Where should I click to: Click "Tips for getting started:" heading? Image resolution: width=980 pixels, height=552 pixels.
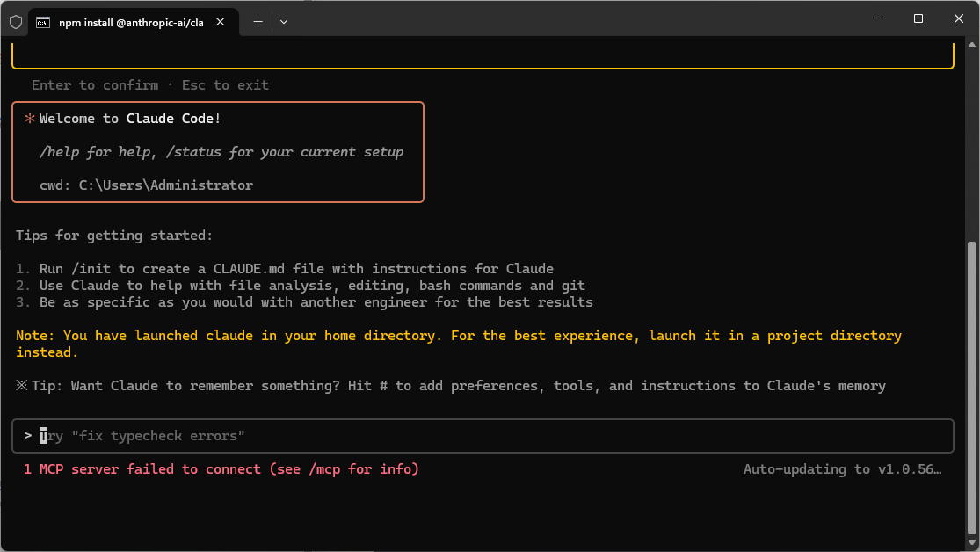click(x=114, y=235)
